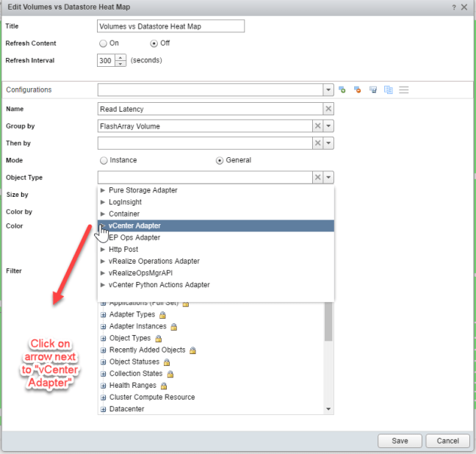Clear the Name field with X icon

(328, 109)
